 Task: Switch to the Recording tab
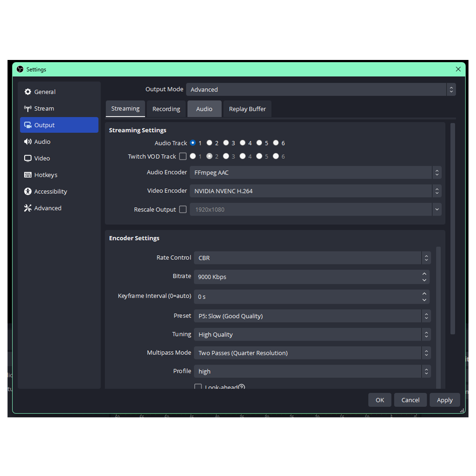click(166, 109)
